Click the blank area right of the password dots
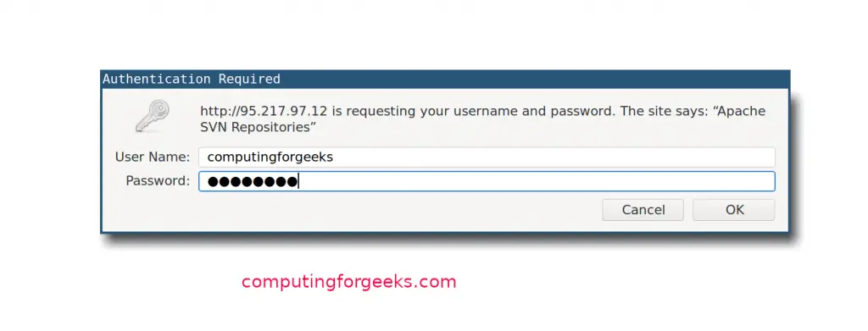868x331 pixels. 536,181
